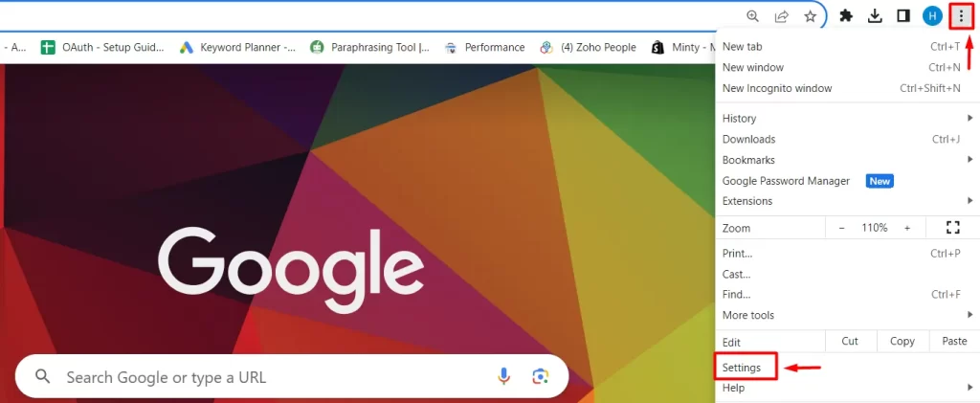980x403 pixels.
Task: Open the Keyword Planner bookmark
Action: (237, 48)
